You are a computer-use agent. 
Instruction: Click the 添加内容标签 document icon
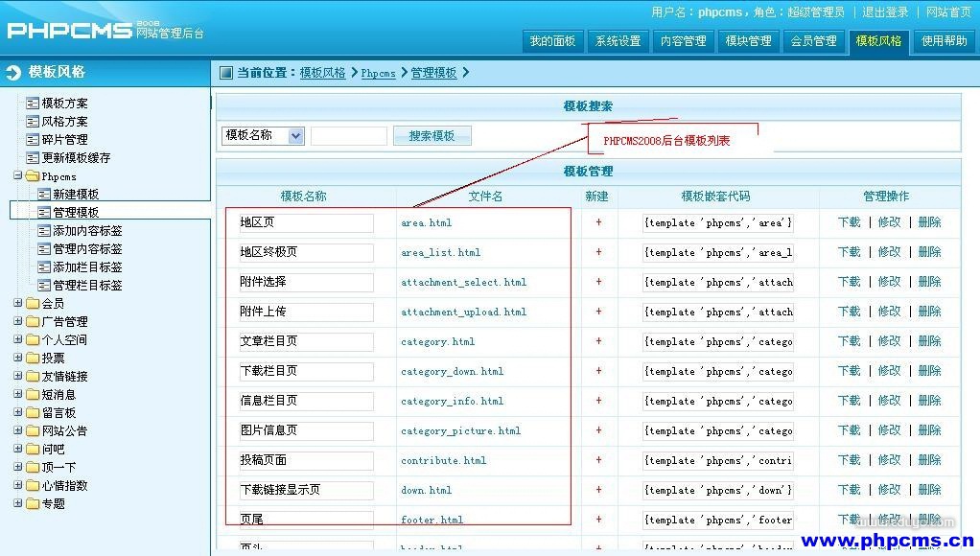[x=44, y=230]
